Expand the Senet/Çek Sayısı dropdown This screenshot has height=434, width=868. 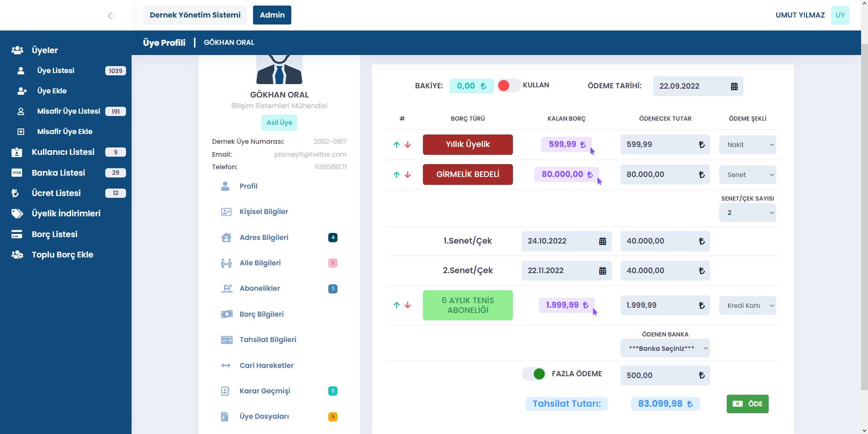click(x=747, y=213)
